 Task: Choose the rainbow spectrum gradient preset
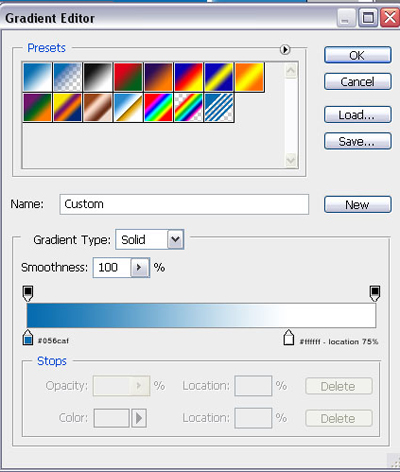(x=158, y=107)
